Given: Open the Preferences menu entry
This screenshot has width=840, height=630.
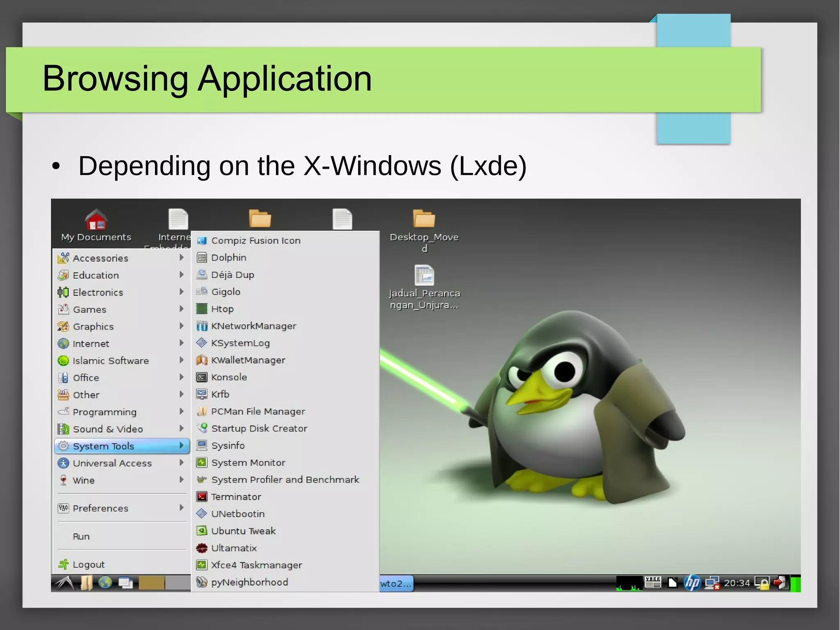Looking at the screenshot, I should (x=122, y=508).
